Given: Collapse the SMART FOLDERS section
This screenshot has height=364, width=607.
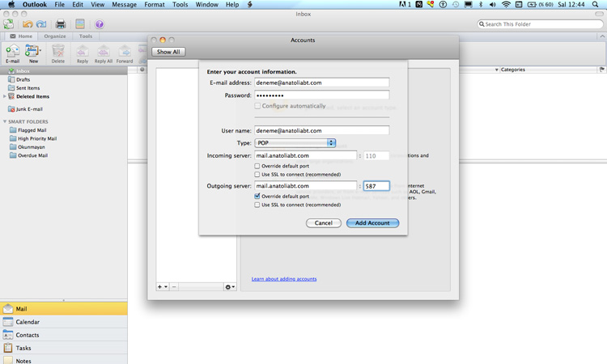Looking at the screenshot, I should click(5, 121).
